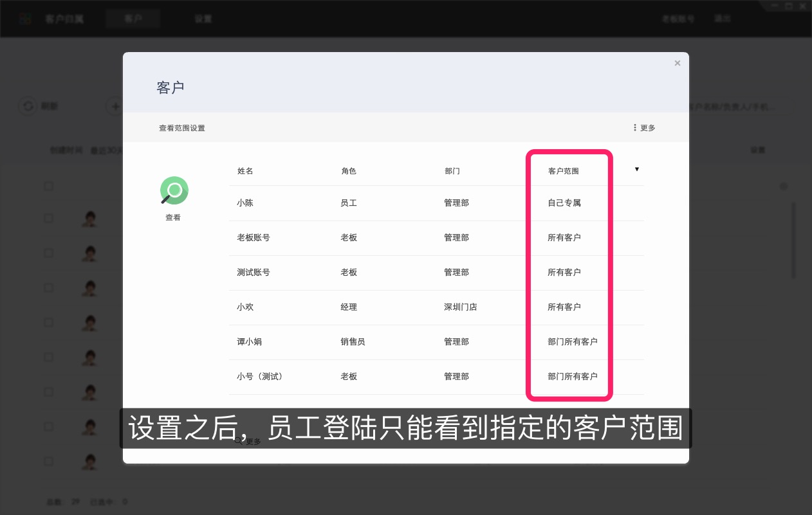Click the 刷新 refresh icon

28,106
